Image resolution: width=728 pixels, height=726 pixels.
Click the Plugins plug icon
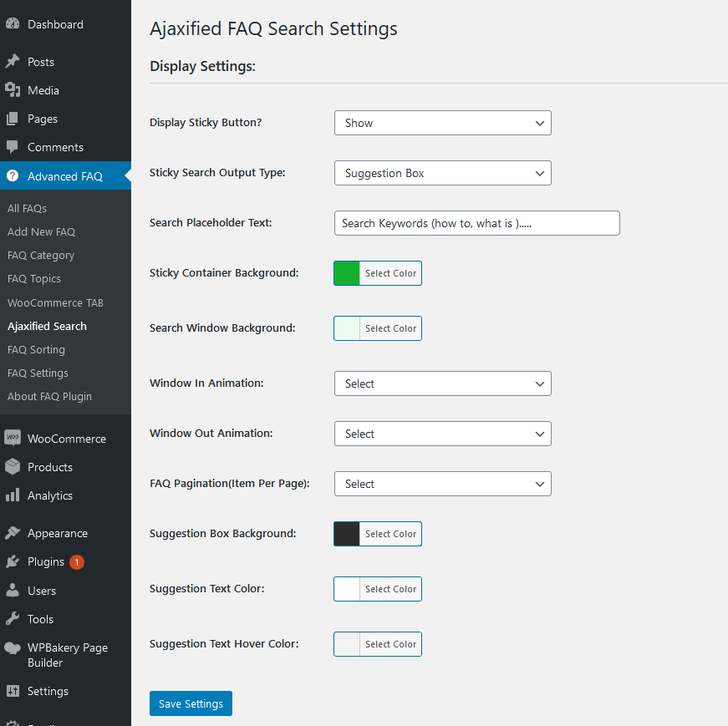coord(13,561)
